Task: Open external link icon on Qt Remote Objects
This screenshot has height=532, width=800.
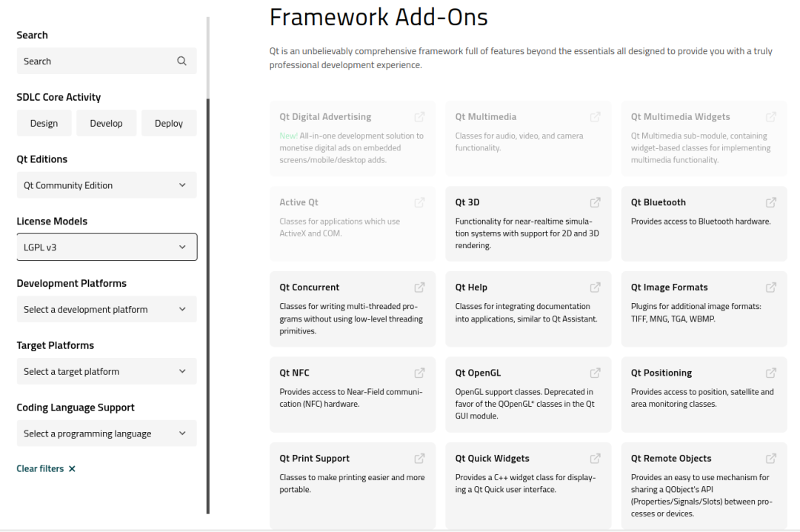Action: tap(771, 459)
